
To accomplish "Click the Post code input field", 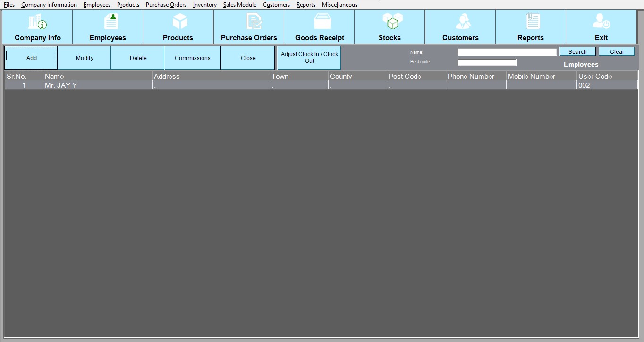I will (x=487, y=62).
